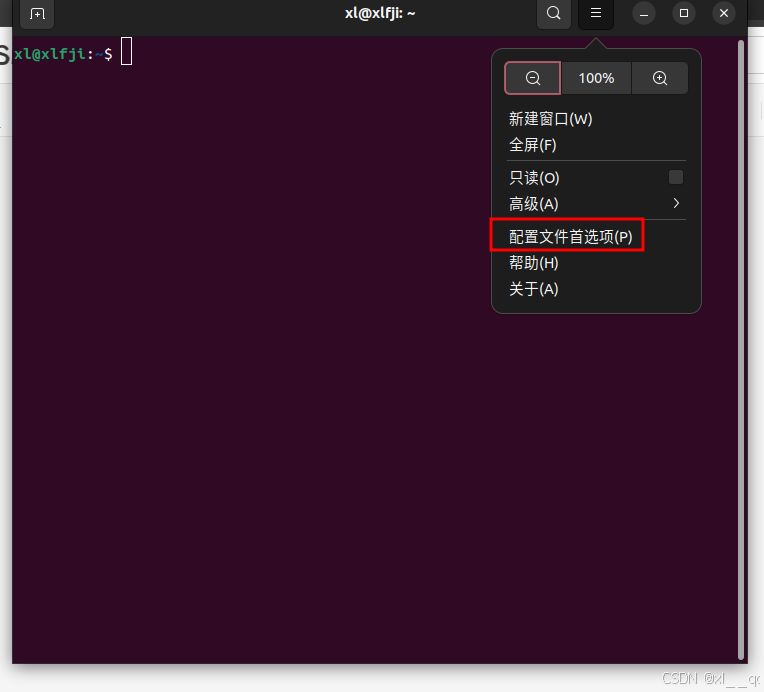Viewport: 764px width, 692px height.
Task: Zoom out with the minus magnifier
Action: pos(533,78)
